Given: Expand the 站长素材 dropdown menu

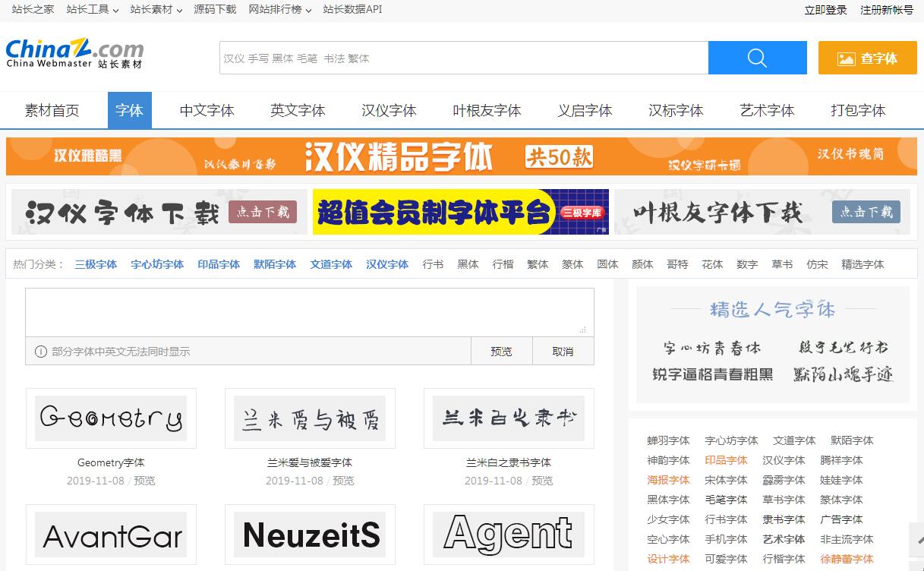Looking at the screenshot, I should coord(156,10).
